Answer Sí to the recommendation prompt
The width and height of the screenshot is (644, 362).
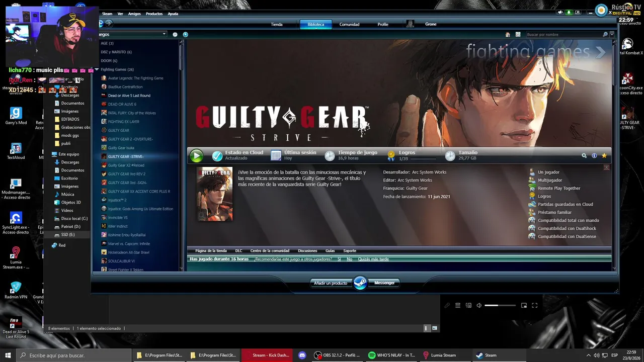[339, 259]
